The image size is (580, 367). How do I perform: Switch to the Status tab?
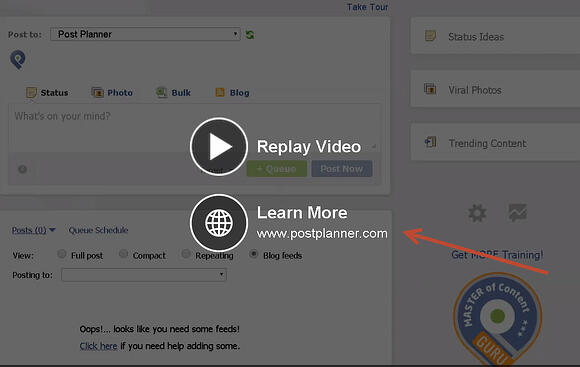click(x=47, y=92)
